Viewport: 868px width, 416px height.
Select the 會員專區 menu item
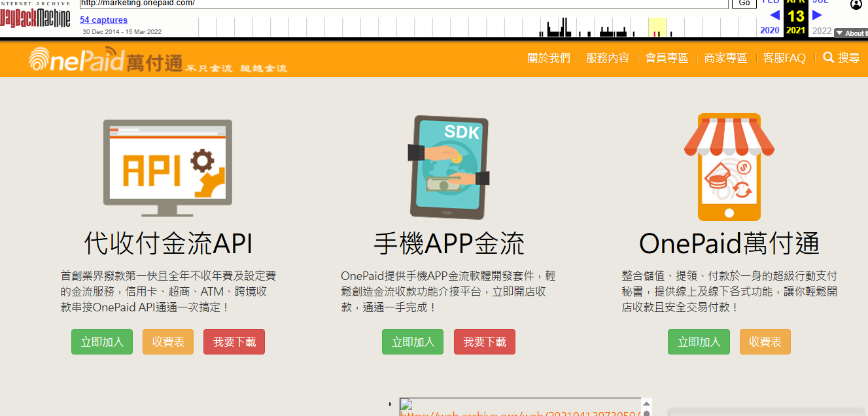(667, 58)
